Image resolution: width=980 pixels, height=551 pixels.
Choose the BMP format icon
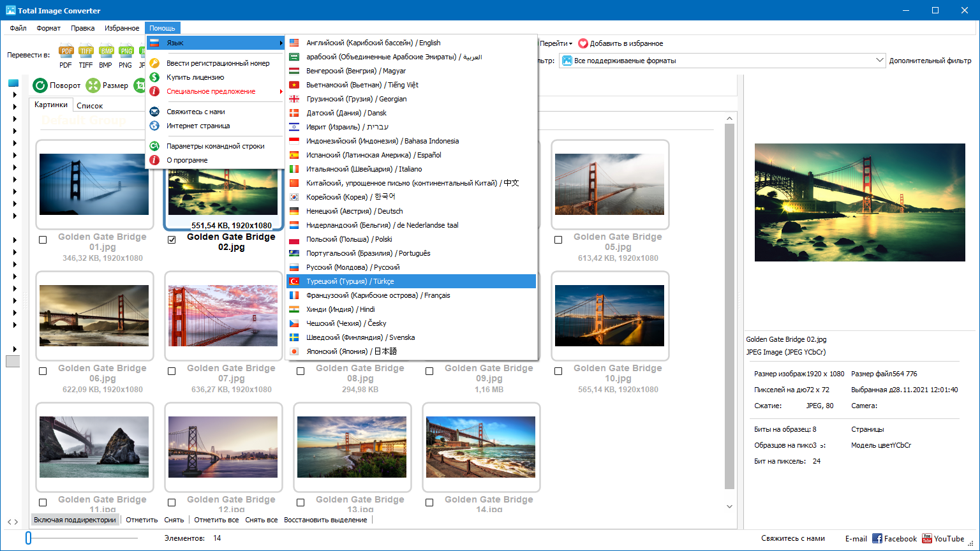[x=106, y=52]
